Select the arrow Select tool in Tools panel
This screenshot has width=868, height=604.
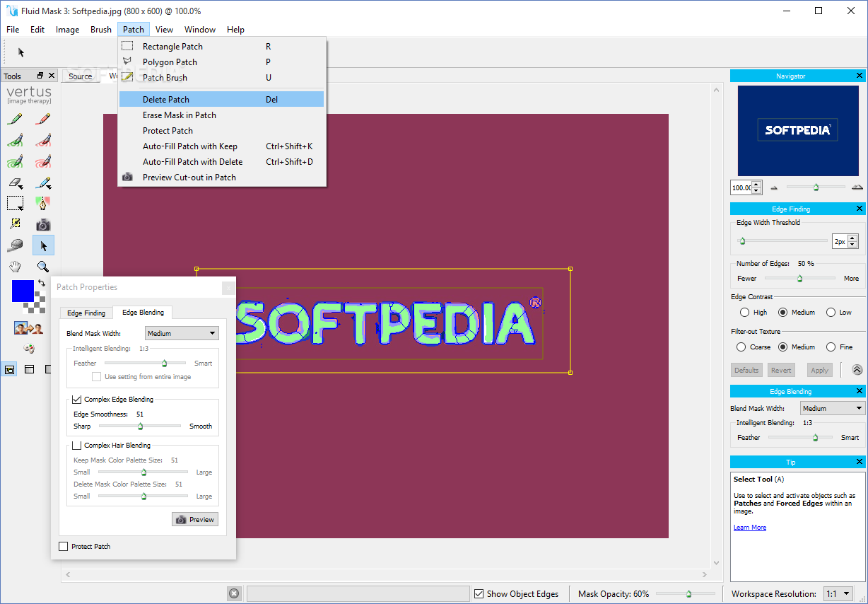43,245
